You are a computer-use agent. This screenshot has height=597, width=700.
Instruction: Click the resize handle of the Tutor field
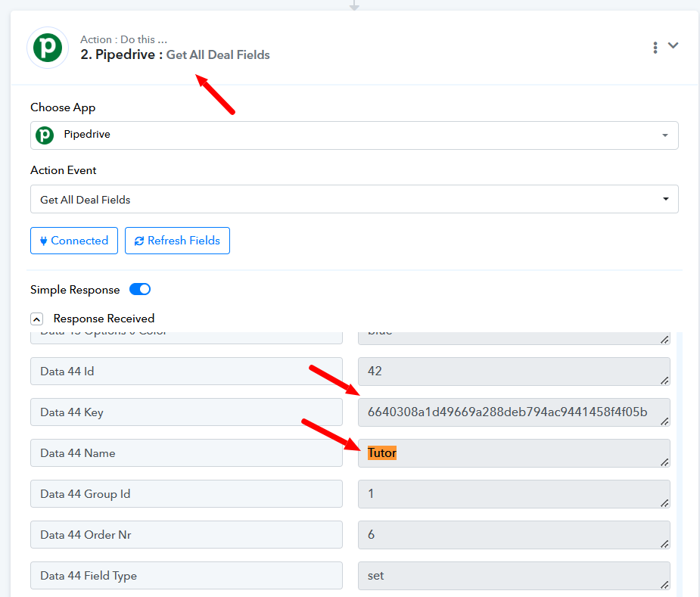pyautogui.click(x=664, y=462)
